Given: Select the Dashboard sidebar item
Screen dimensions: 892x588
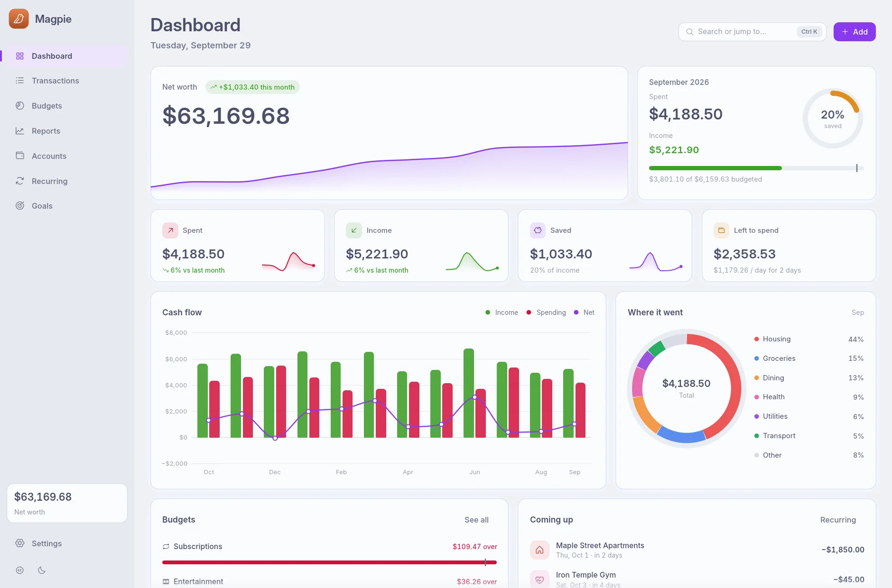Looking at the screenshot, I should pos(66,56).
